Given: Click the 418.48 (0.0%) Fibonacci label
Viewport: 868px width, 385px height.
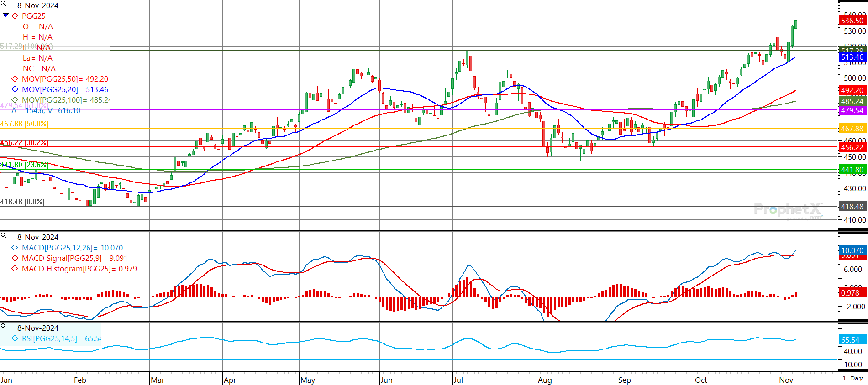Looking at the screenshot, I should tap(22, 202).
